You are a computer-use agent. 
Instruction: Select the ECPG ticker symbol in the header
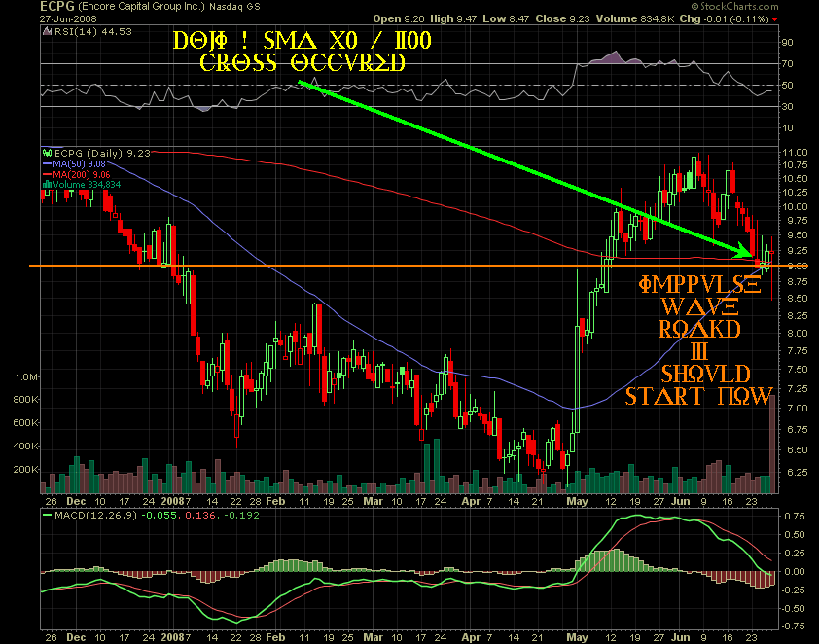[x=57, y=6]
